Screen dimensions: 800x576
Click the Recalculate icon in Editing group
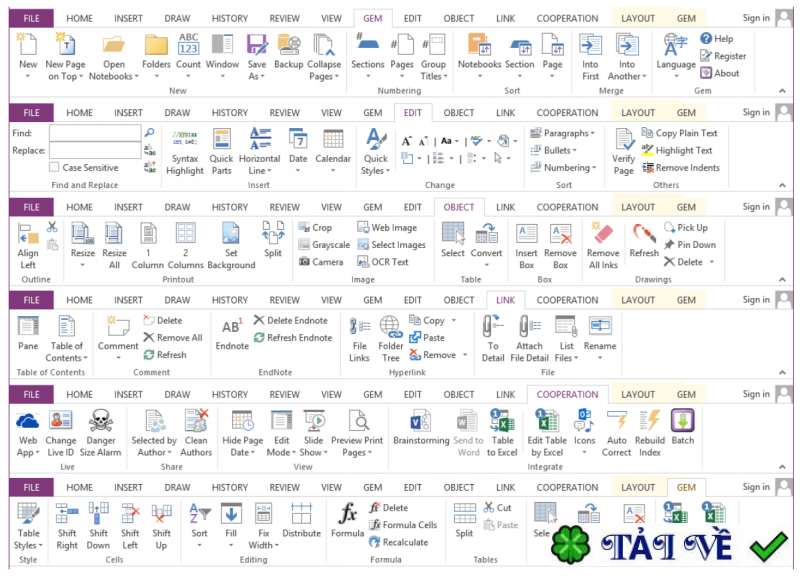click(379, 542)
